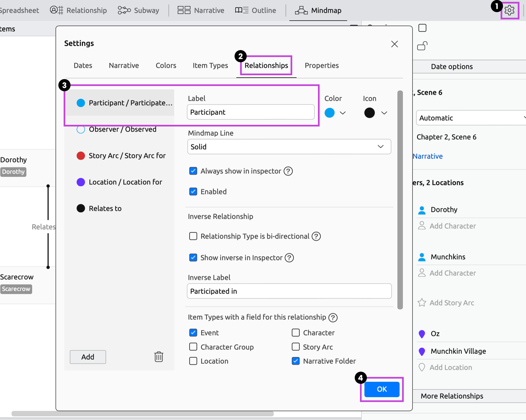Check the Location item type

click(193, 361)
